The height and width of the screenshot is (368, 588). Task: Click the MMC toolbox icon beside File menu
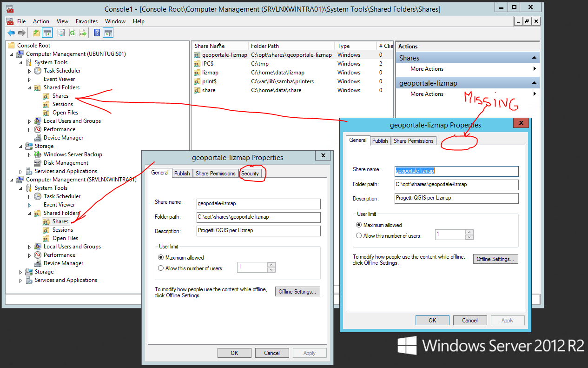click(11, 21)
